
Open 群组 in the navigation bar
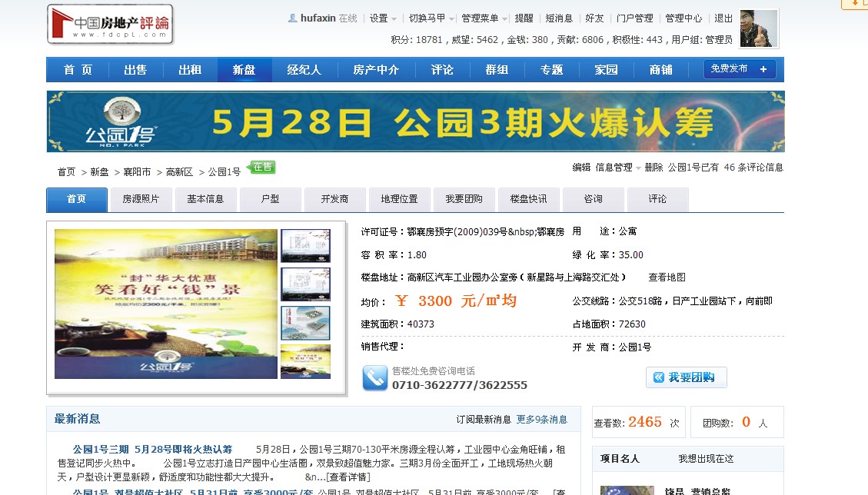(x=497, y=70)
